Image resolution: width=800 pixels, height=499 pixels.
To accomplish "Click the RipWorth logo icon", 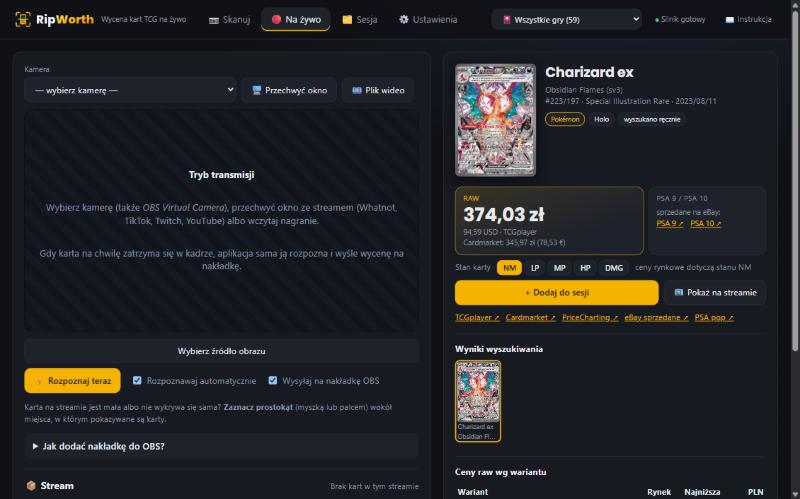I will pyautogui.click(x=23, y=19).
